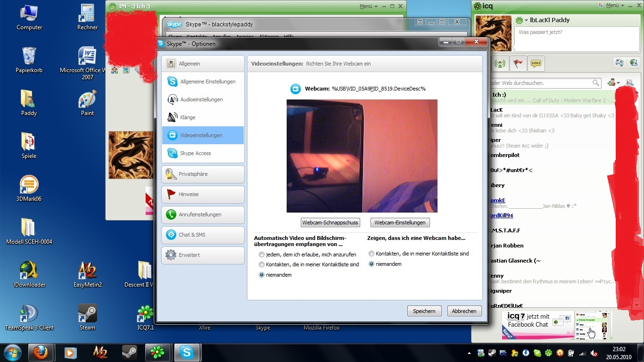Viewport: 644px width, 362px height.
Task: Click the taskbar clock showing 23:02
Action: click(619, 353)
